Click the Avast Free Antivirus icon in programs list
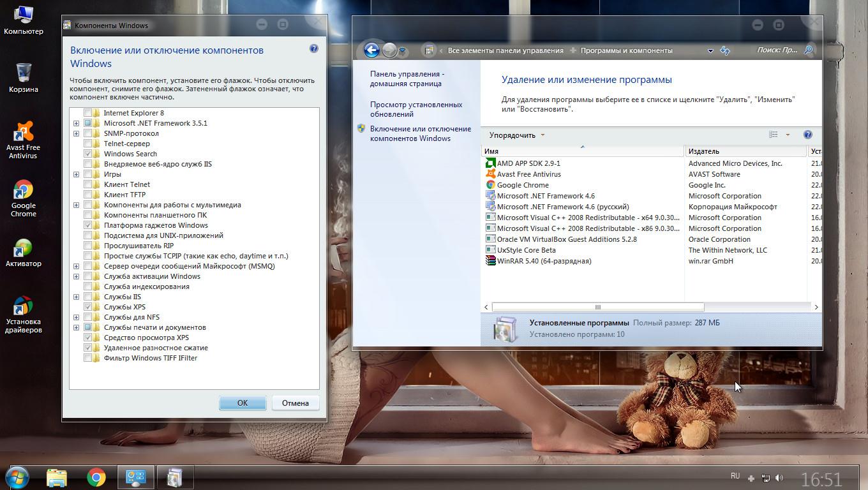Viewport: 868px width, 490px height. click(x=490, y=174)
